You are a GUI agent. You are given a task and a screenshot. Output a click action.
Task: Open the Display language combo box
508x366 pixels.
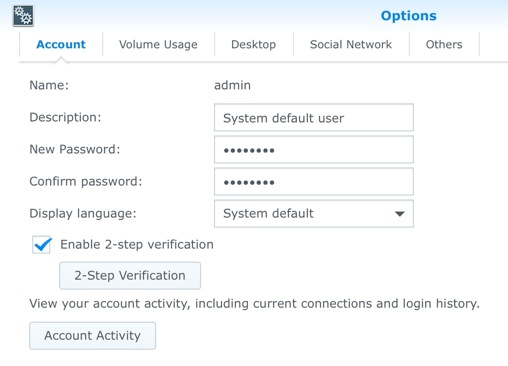click(x=314, y=214)
